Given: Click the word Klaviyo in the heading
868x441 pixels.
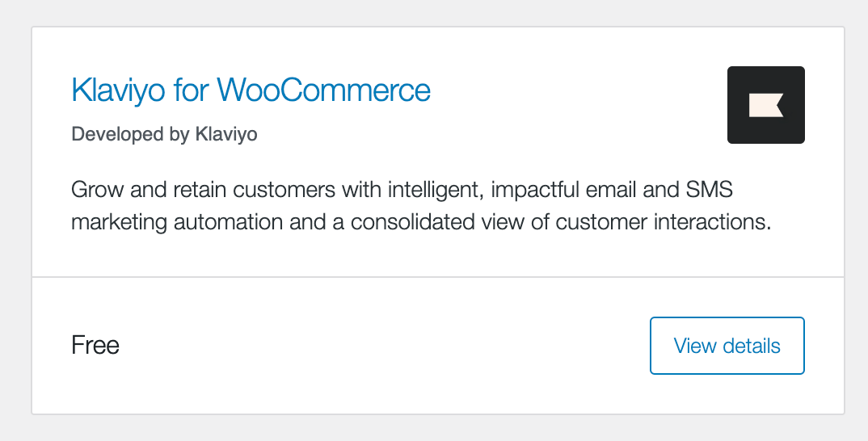Looking at the screenshot, I should pyautogui.click(x=118, y=90).
